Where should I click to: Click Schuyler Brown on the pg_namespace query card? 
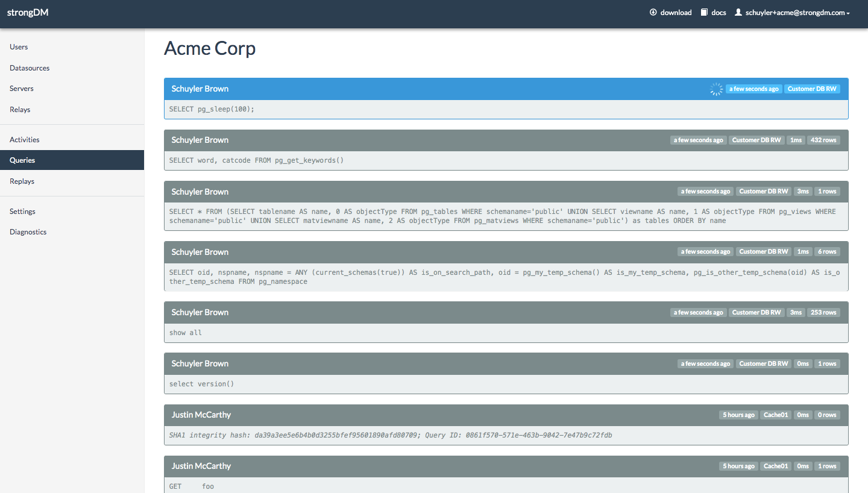tap(200, 252)
